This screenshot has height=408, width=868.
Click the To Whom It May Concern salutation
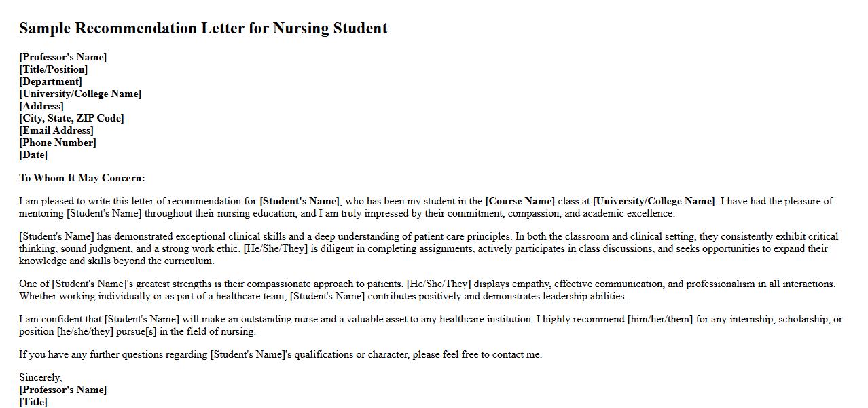82,178
